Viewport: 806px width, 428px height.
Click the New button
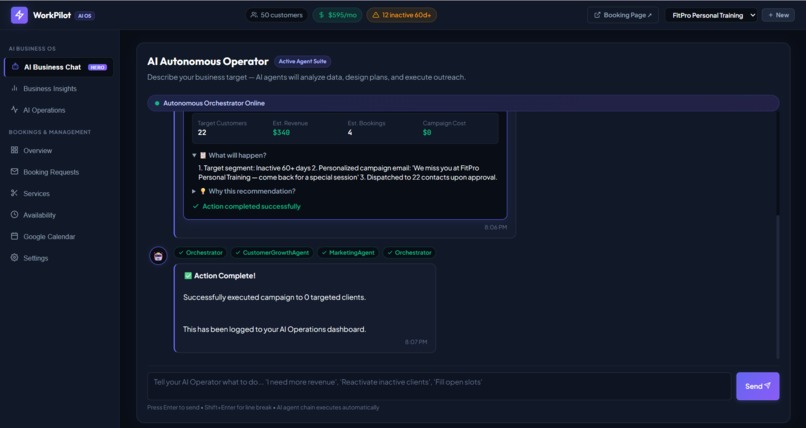coord(778,15)
